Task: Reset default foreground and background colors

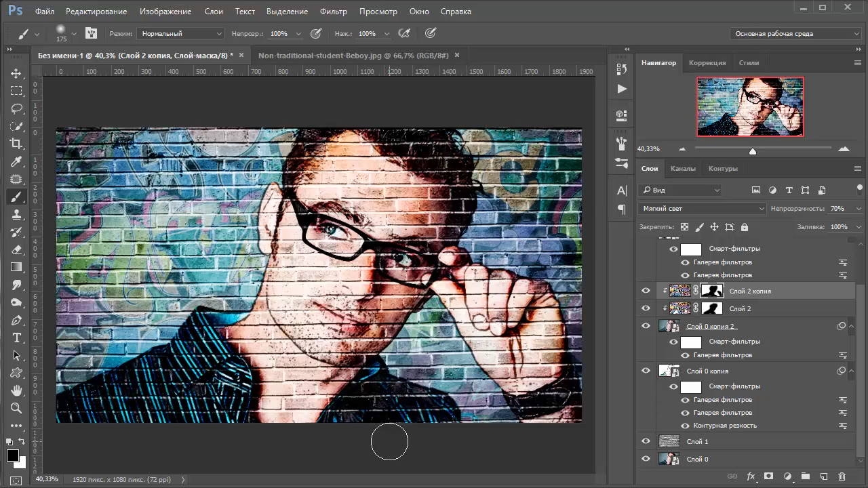Action: click(9, 442)
